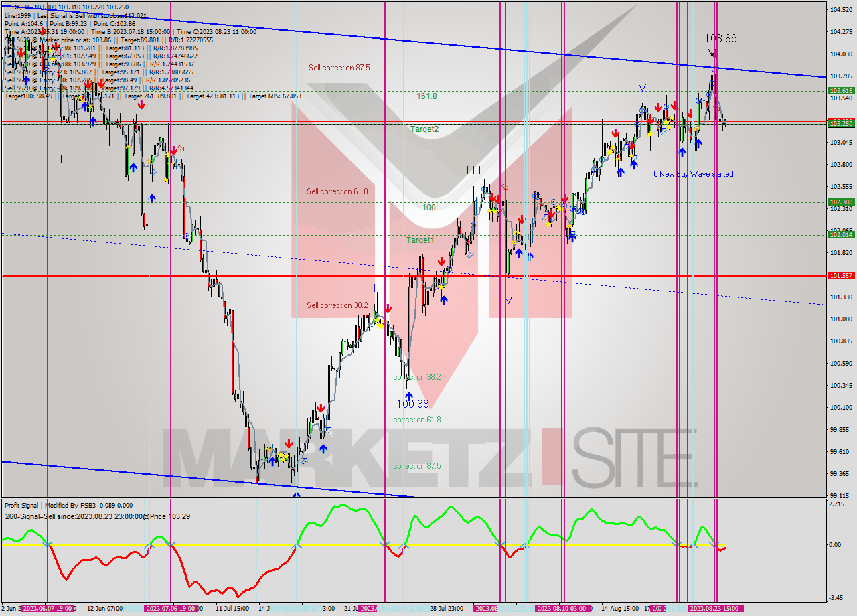This screenshot has height=616, width=857.
Task: Click the 'Time A ... Time C:2023.08.23 11:00:00' line
Action: tap(131, 31)
